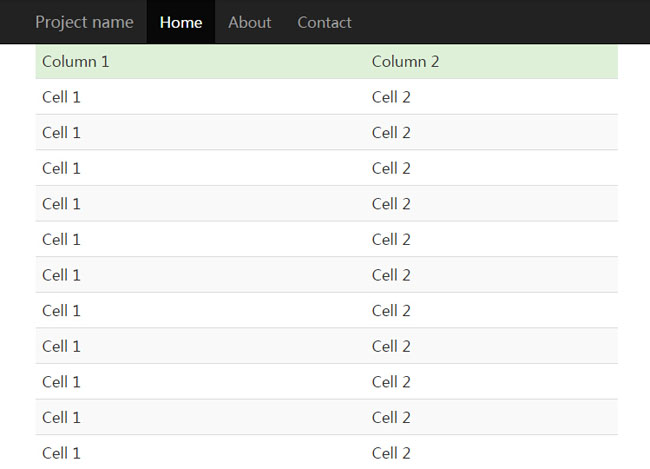Click Cell 2 in the third row
650x469 pixels.
click(x=391, y=168)
